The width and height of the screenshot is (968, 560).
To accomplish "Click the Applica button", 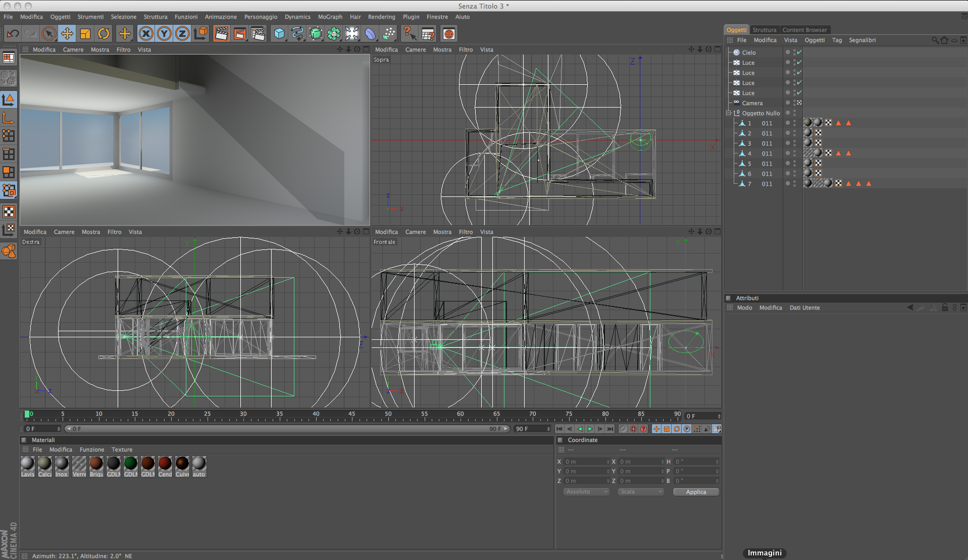I will point(695,492).
